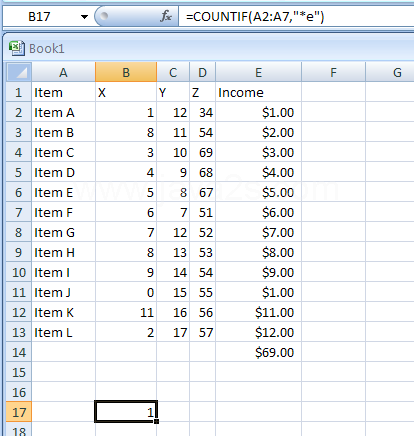
Task: Click cell containing 'Item' header
Action: point(63,92)
